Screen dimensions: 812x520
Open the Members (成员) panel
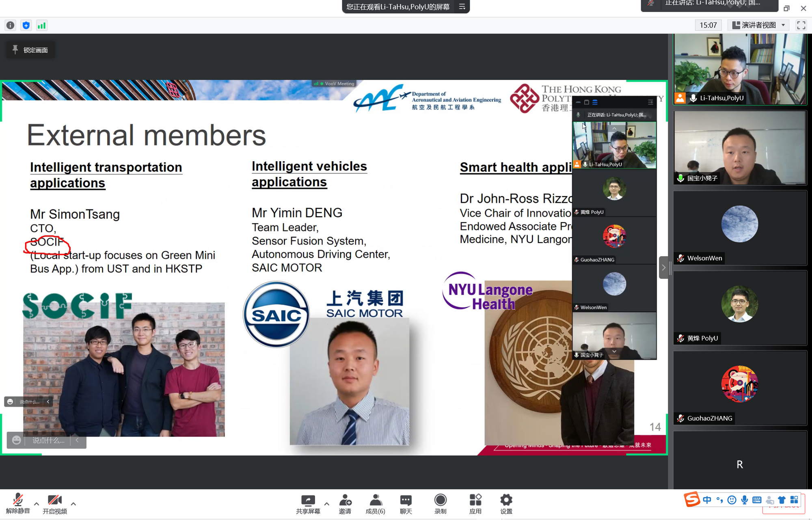tap(375, 504)
